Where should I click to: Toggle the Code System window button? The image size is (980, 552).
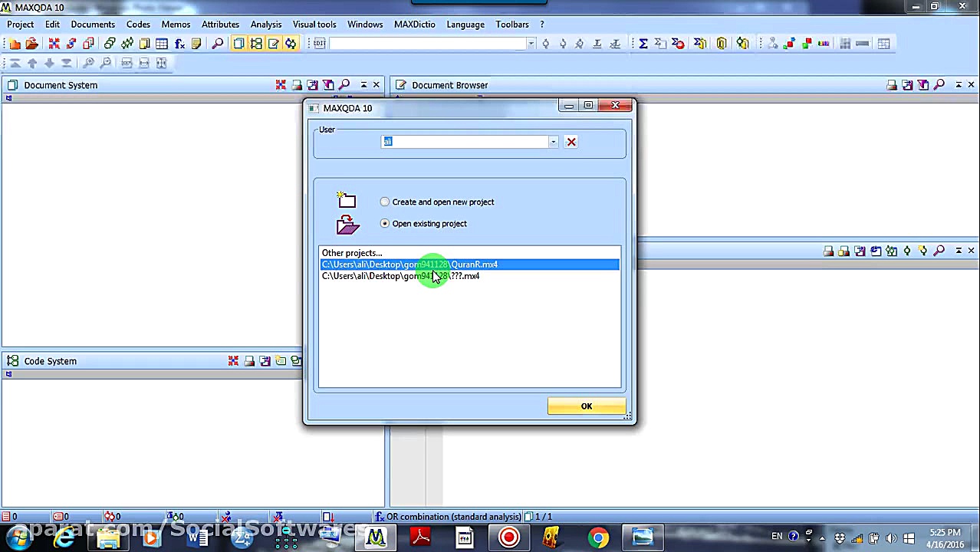coord(256,44)
